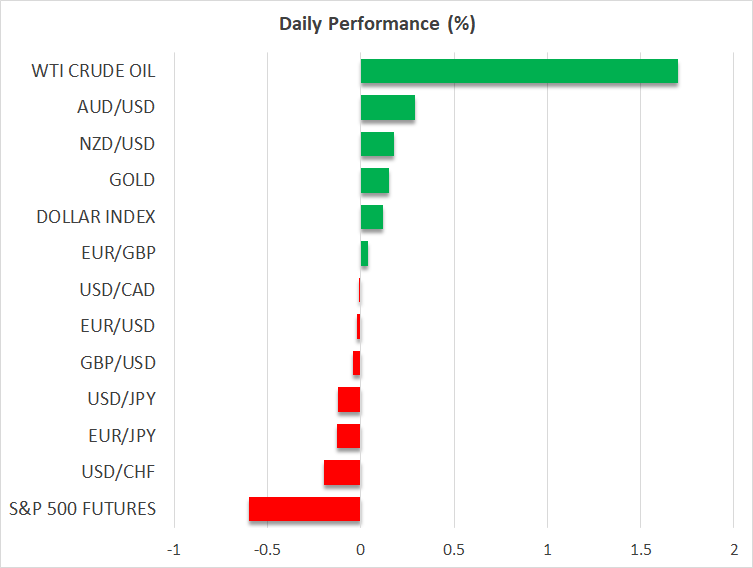Click the USD/CAD category label
The width and height of the screenshot is (753, 568).
tap(117, 290)
